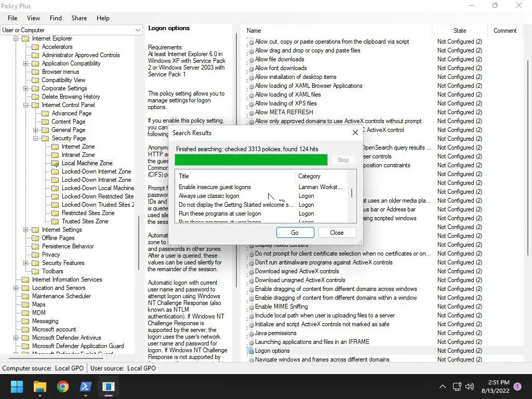Click the Category column header in results
This screenshot has height=399, width=532.
click(322, 176)
